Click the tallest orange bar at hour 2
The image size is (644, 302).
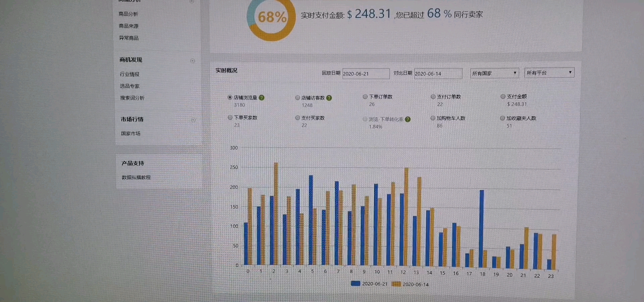(276, 214)
